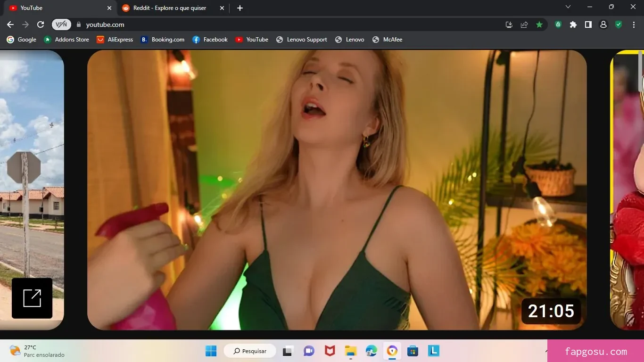Share this page via share icon
This screenshot has height=362, width=644.
pyautogui.click(x=524, y=25)
